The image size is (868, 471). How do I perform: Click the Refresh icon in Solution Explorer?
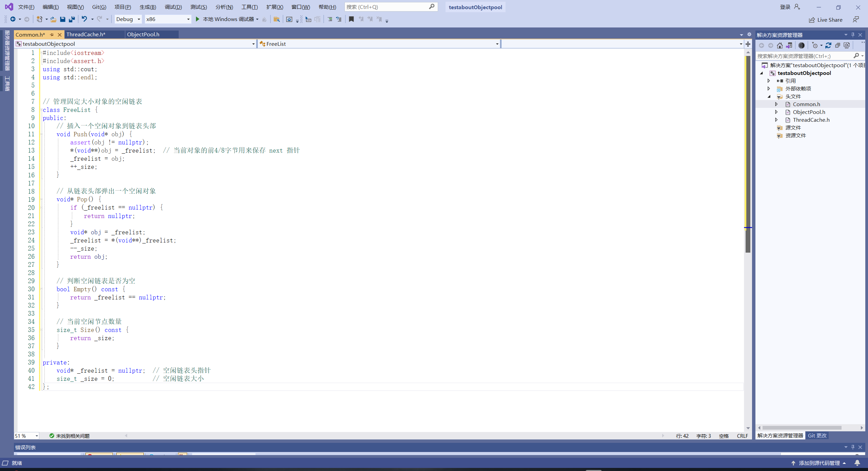(x=828, y=45)
